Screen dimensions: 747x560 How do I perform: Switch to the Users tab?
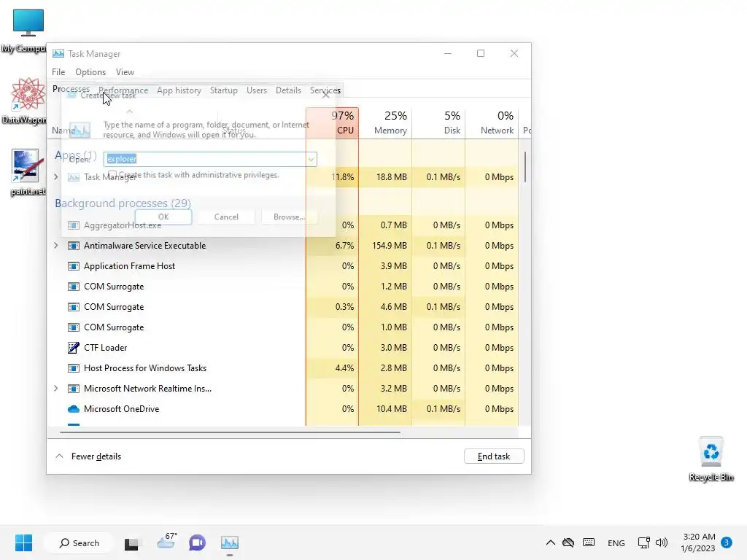pos(256,90)
